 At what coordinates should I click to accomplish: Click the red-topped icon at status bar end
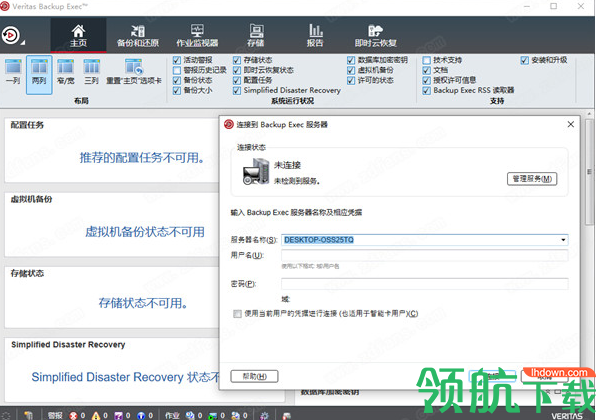pos(287,415)
